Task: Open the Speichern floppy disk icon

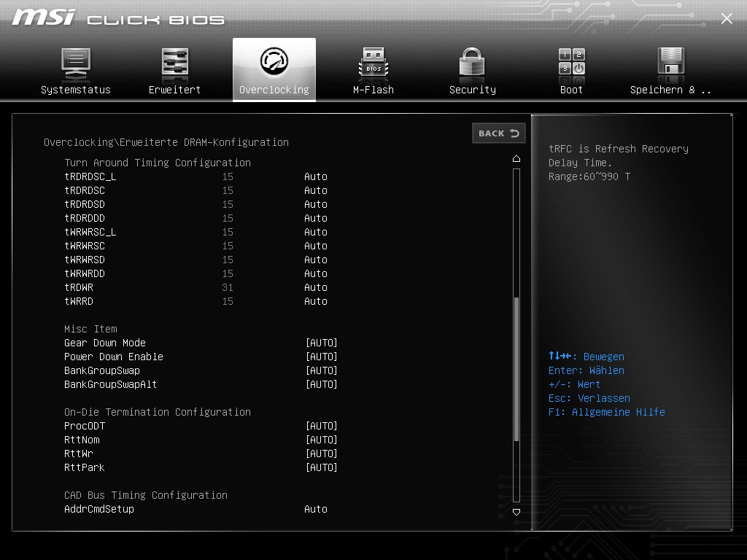Action: (671, 61)
